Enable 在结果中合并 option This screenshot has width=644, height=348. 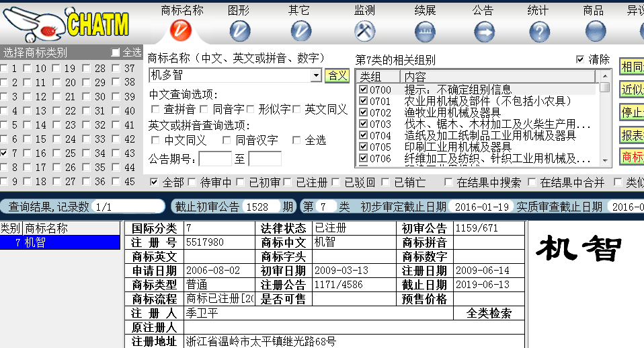click(x=532, y=182)
